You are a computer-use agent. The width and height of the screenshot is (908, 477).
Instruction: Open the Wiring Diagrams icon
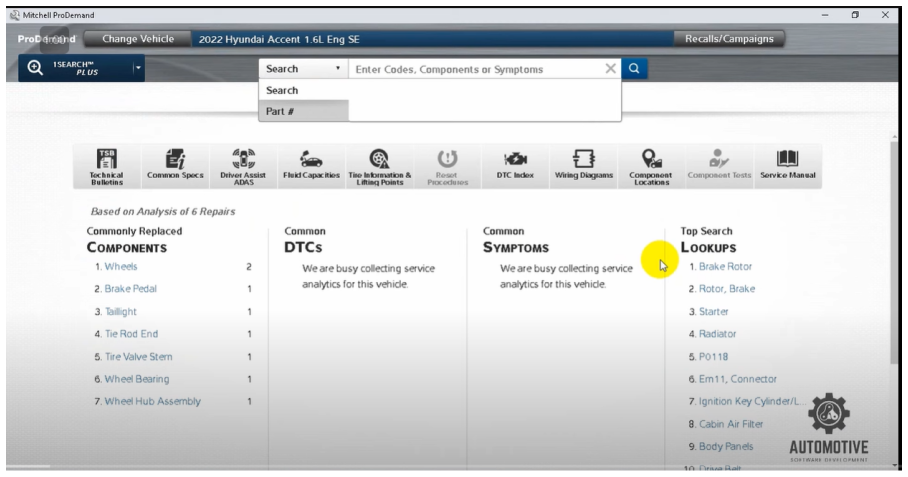pyautogui.click(x=584, y=166)
